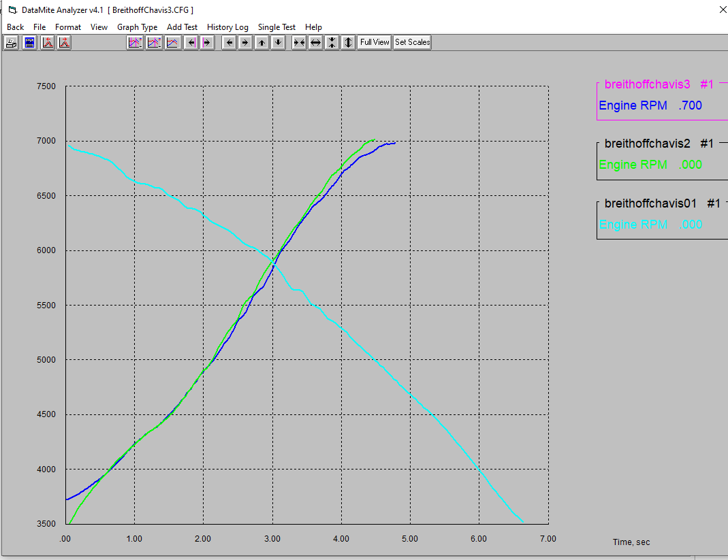The height and width of the screenshot is (560, 728).
Task: Compress the graph horizontally
Action: (x=300, y=43)
